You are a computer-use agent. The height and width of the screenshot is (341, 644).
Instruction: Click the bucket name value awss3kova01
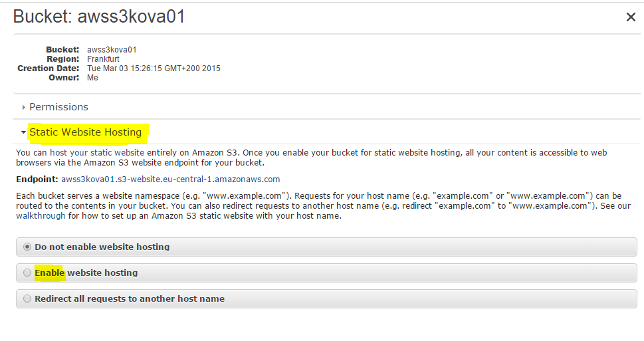pyautogui.click(x=112, y=50)
